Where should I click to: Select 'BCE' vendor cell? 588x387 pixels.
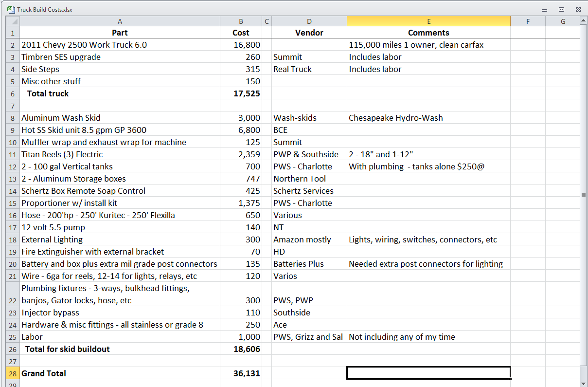tap(309, 130)
